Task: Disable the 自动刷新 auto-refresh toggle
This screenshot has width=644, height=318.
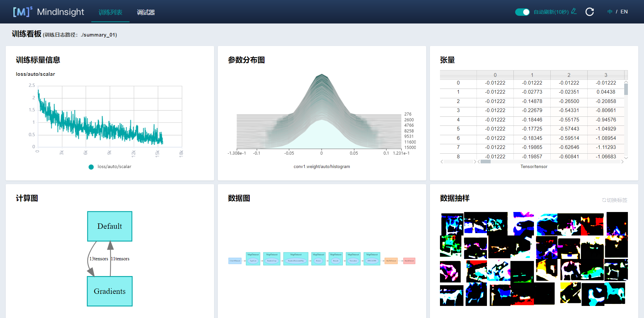Action: tap(522, 11)
